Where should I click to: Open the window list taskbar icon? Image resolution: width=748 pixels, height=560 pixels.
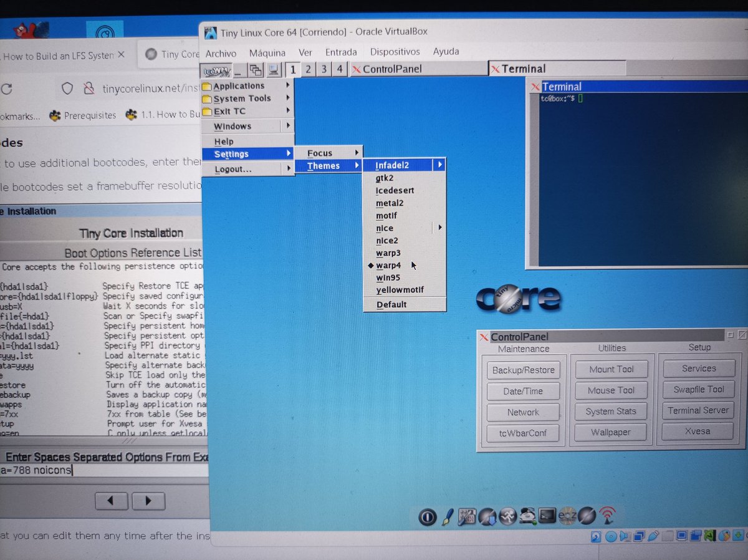point(256,70)
